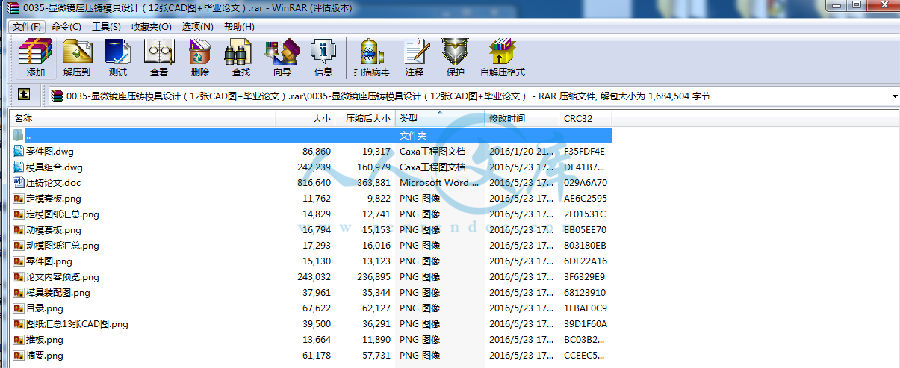Click PNG icon of the 61,178 row

[x=18, y=355]
